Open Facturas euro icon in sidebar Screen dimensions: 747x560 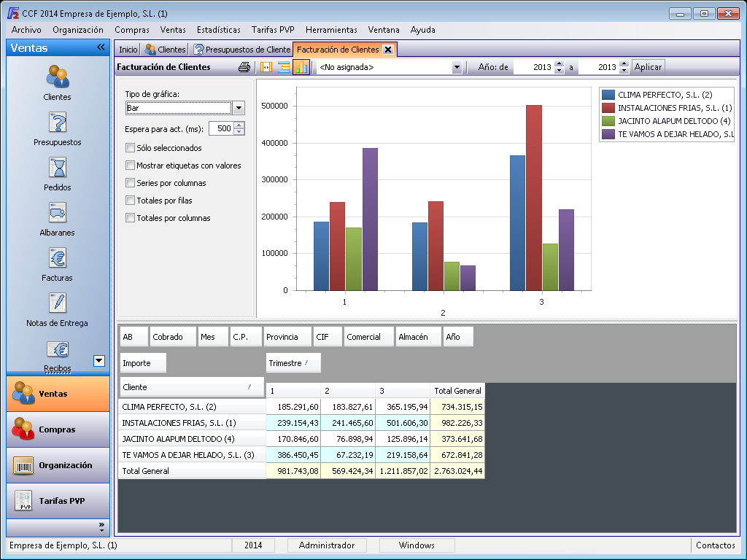tap(57, 264)
